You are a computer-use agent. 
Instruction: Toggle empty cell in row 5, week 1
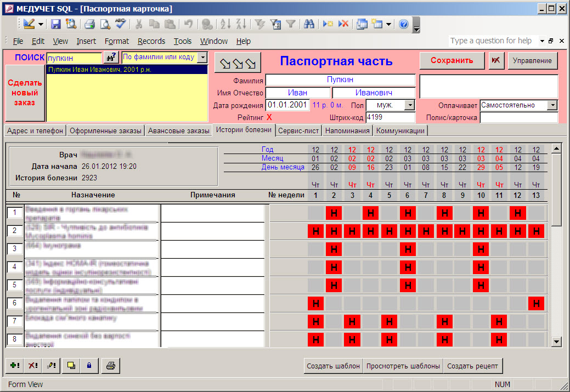tap(315, 285)
